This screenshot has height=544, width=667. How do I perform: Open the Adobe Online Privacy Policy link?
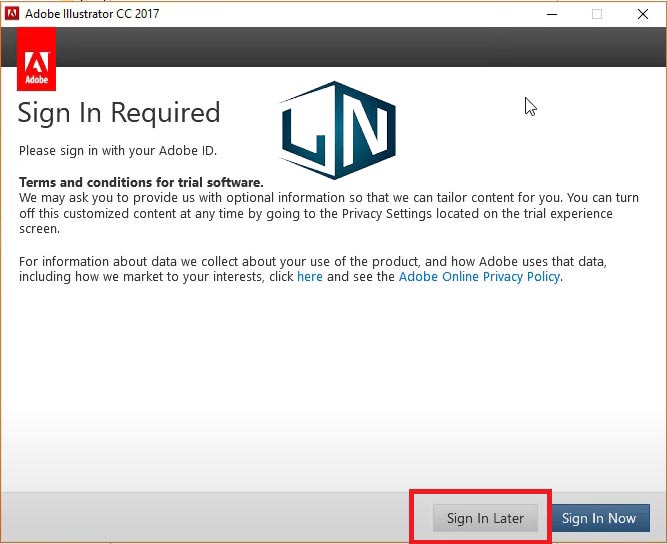tap(479, 277)
